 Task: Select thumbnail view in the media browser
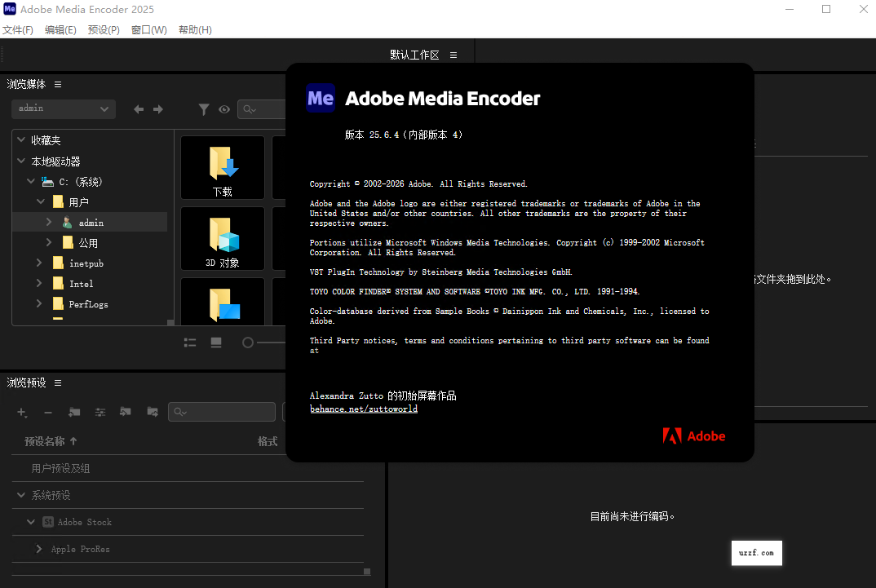pos(216,343)
